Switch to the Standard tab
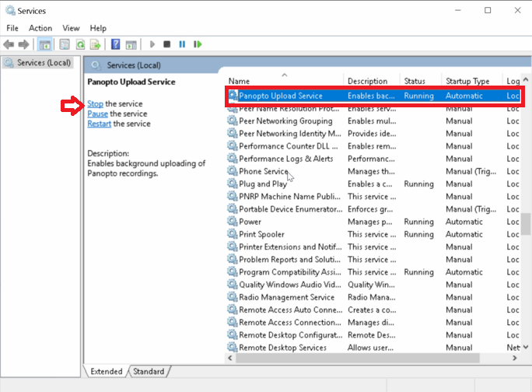The width and height of the screenshot is (532, 392). tap(149, 372)
